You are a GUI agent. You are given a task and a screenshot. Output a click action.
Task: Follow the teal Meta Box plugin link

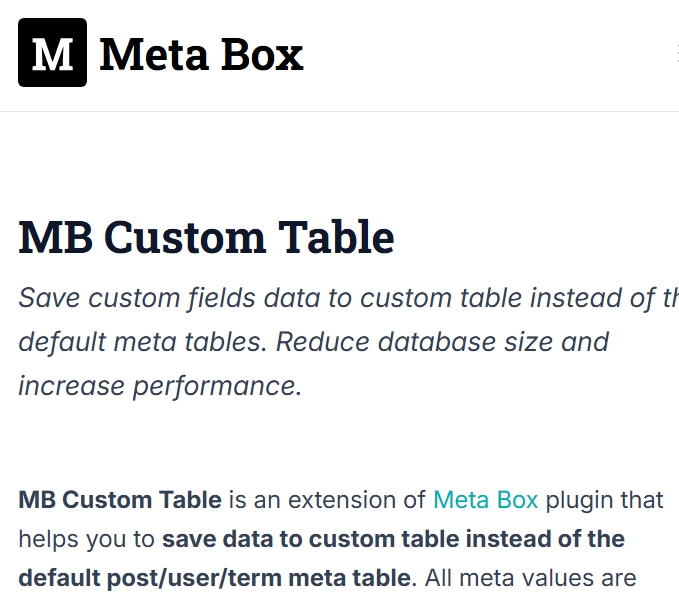click(485, 500)
